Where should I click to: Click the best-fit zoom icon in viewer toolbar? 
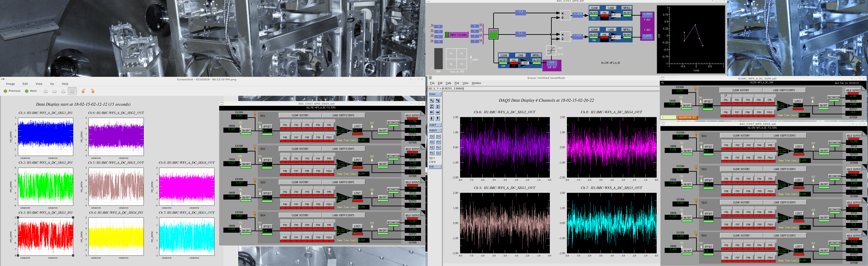pyautogui.click(x=72, y=91)
